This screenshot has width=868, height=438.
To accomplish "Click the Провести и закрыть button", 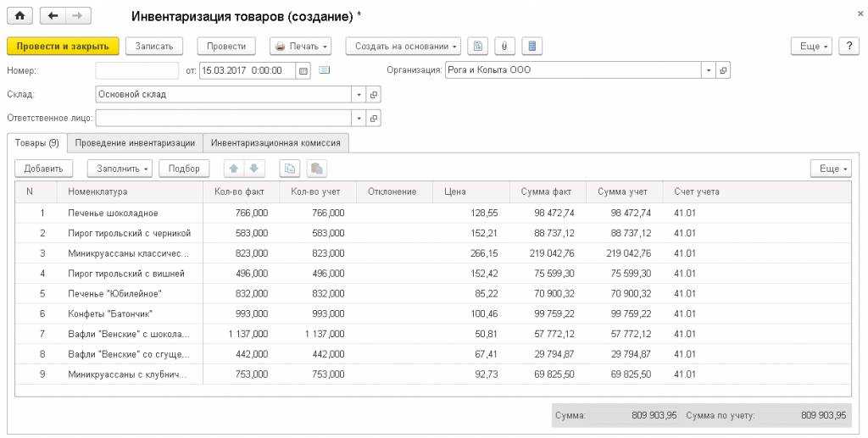I will click(63, 47).
